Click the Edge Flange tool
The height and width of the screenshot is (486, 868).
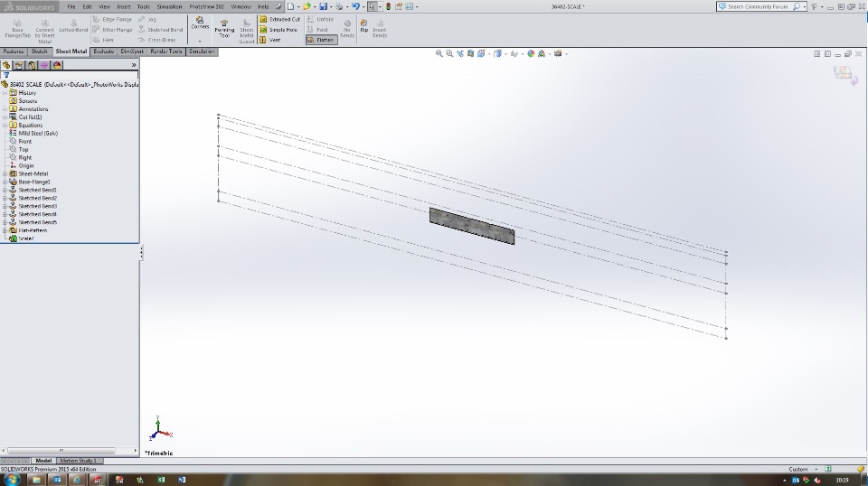coord(112,19)
